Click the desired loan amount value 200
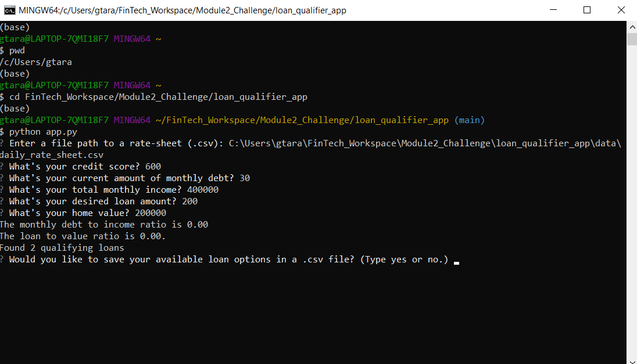 pyautogui.click(x=189, y=201)
